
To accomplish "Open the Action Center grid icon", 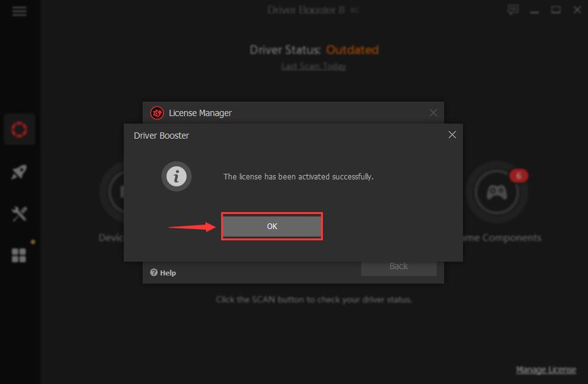I will tap(19, 255).
